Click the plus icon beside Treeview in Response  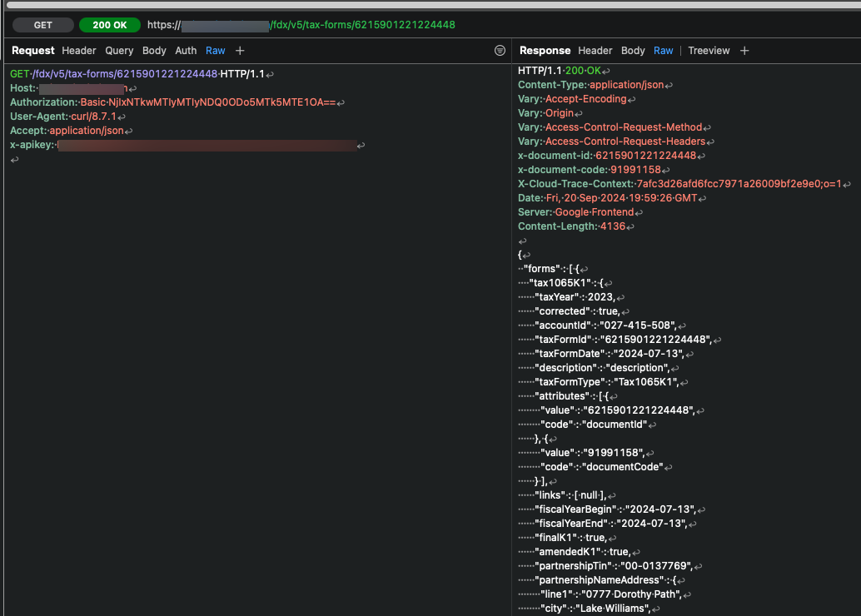coord(744,51)
